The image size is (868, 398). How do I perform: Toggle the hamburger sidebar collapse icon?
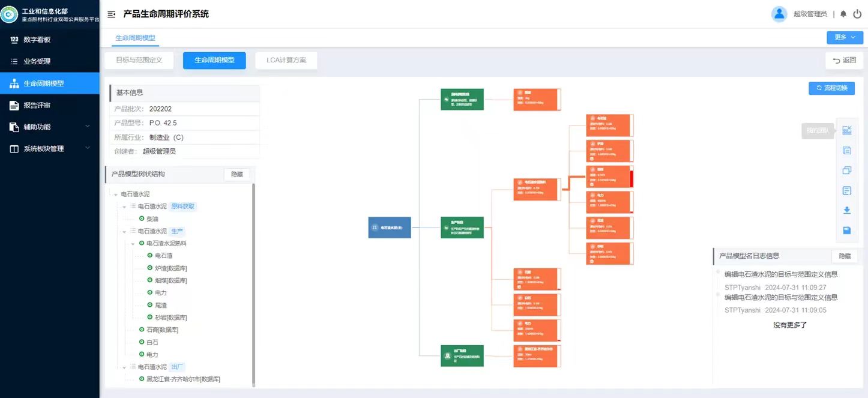[111, 14]
